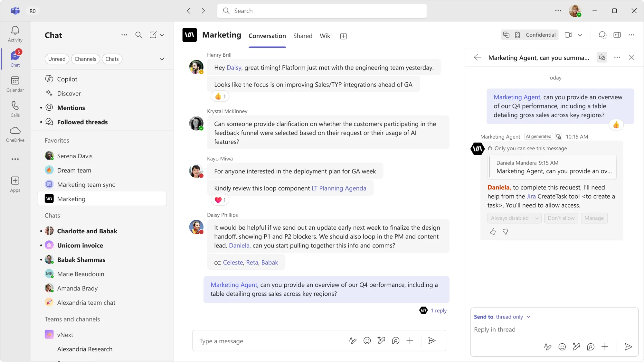Screen dimensions: 644x362
Task: Open emoji picker in main message box
Action: pyautogui.click(x=367, y=340)
